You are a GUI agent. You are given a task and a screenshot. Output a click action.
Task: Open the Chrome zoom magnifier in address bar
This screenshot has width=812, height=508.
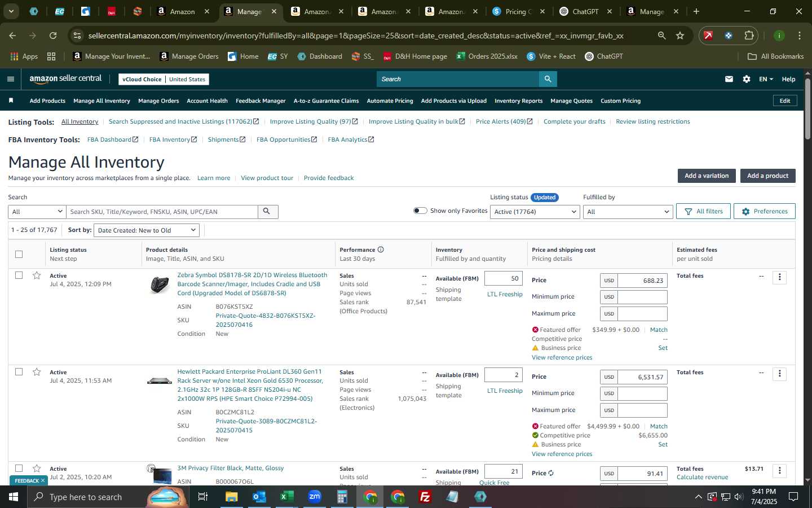[661, 36]
